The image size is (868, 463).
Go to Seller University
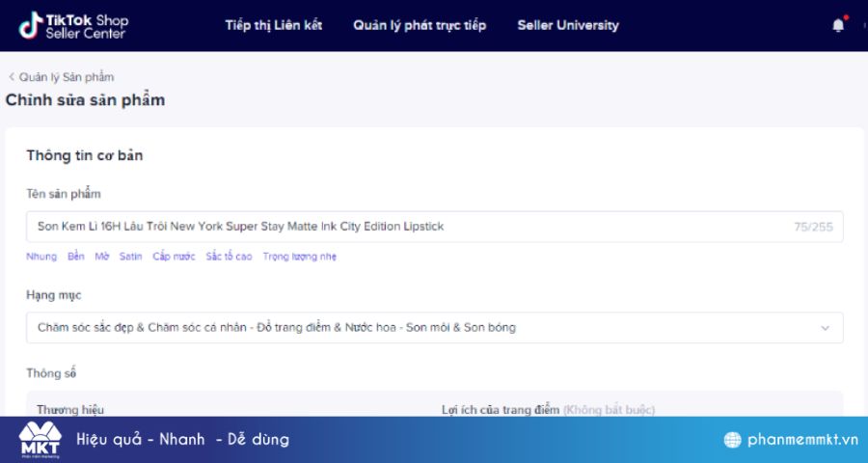568,25
